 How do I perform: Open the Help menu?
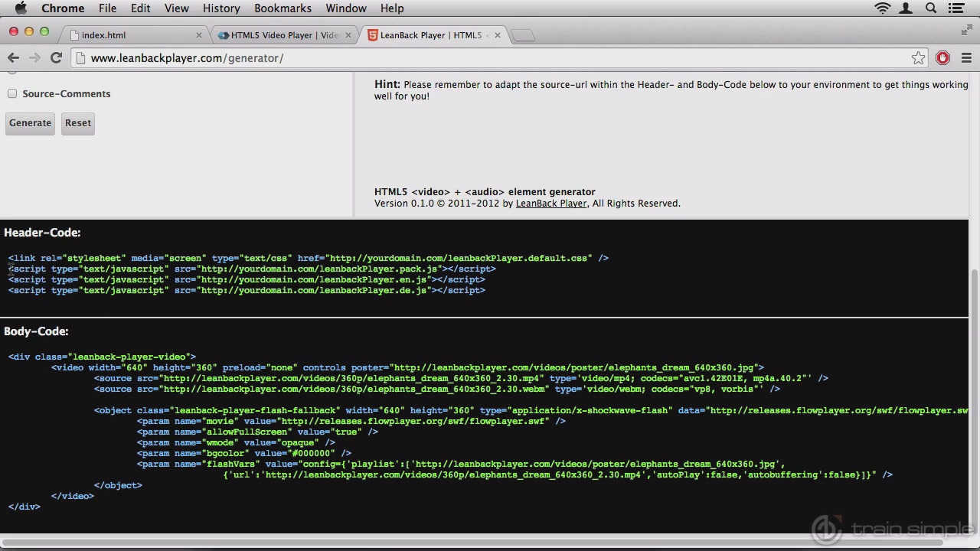[392, 8]
